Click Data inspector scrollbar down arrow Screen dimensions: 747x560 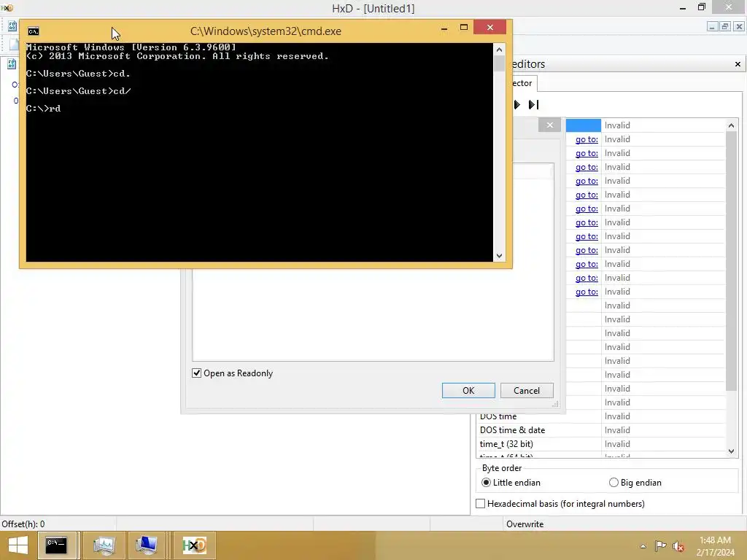731,451
